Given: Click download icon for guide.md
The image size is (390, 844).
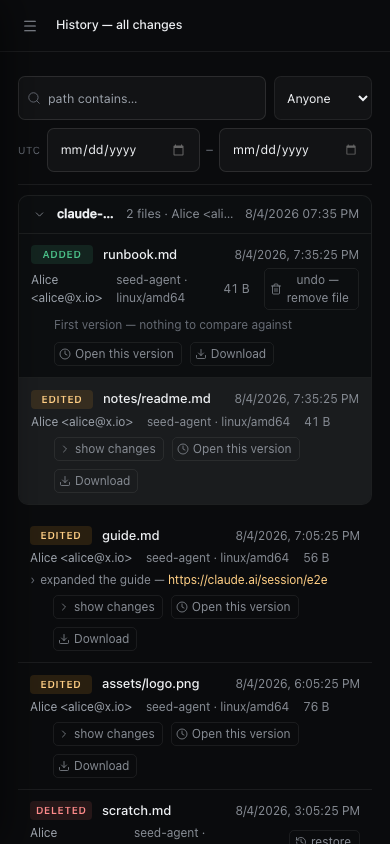Looking at the screenshot, I should pos(64,639).
